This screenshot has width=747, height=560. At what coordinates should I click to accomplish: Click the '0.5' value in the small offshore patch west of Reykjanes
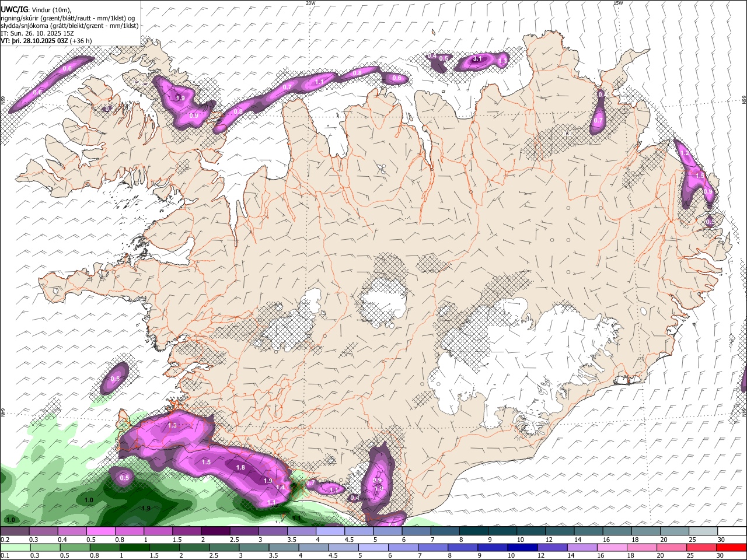(115, 379)
